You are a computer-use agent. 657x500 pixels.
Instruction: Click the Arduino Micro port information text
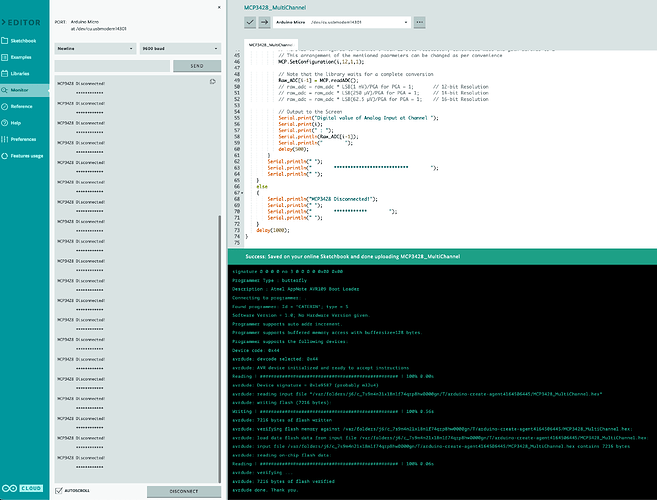tap(98, 25)
